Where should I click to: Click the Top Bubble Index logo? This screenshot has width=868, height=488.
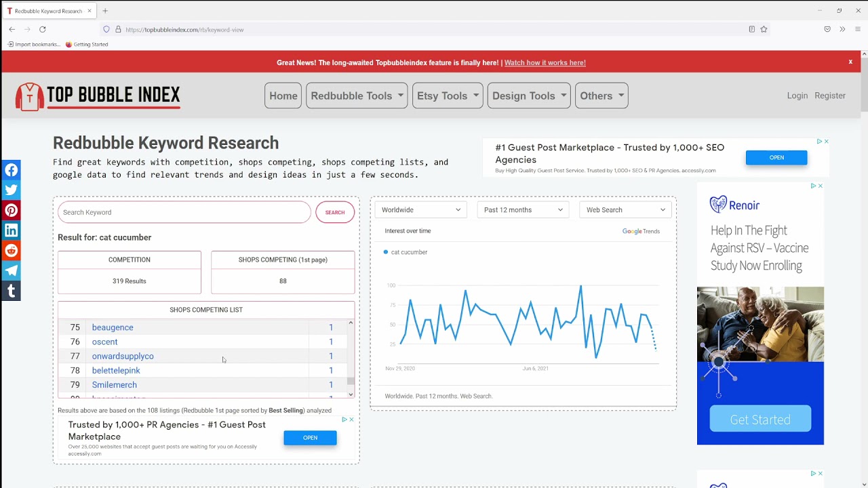(98, 96)
